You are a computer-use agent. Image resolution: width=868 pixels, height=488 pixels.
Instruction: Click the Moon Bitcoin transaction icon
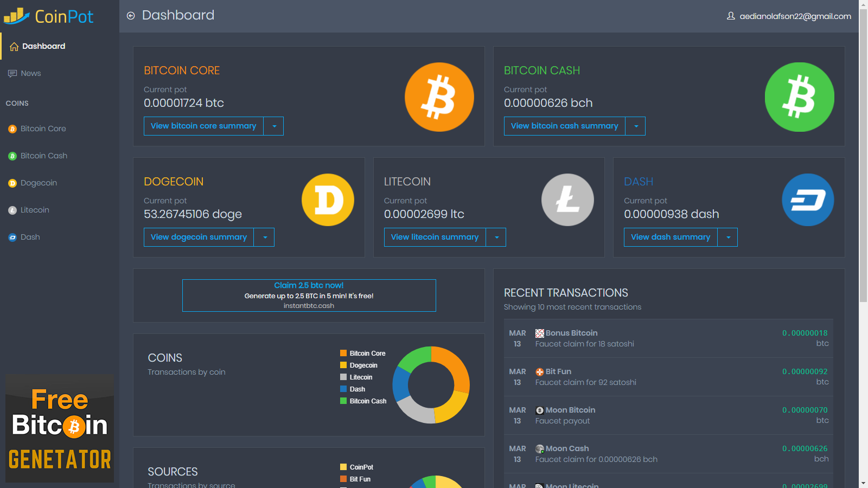540,410
